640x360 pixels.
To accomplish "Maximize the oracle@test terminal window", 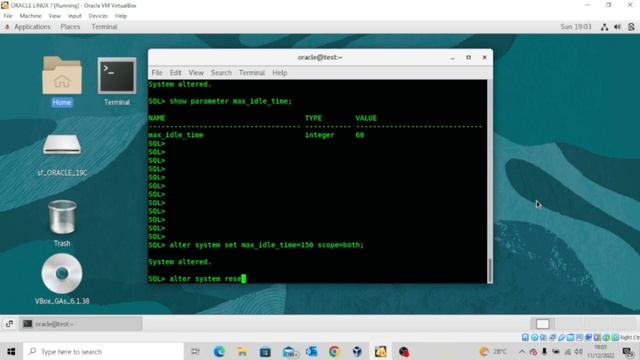I will tap(468, 58).
